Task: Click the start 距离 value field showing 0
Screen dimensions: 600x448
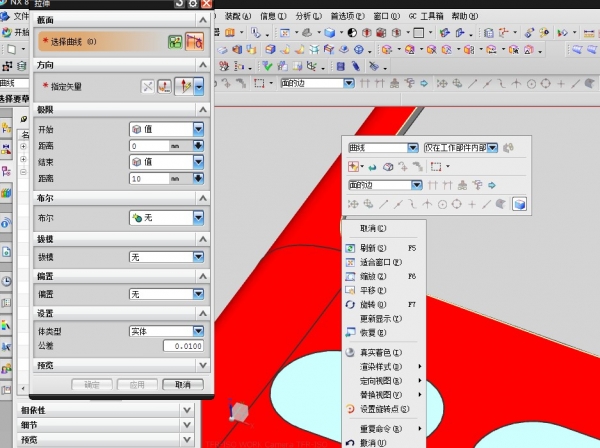Action: pos(149,146)
